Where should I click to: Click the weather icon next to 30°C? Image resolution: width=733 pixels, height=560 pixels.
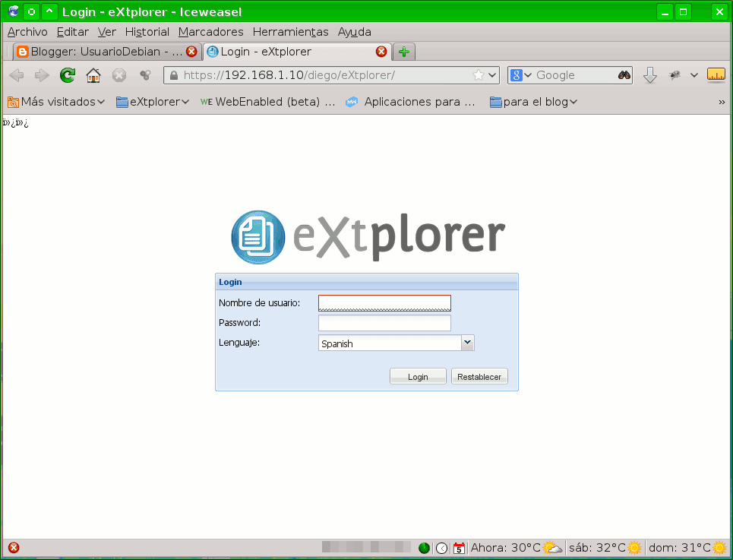[552, 547]
